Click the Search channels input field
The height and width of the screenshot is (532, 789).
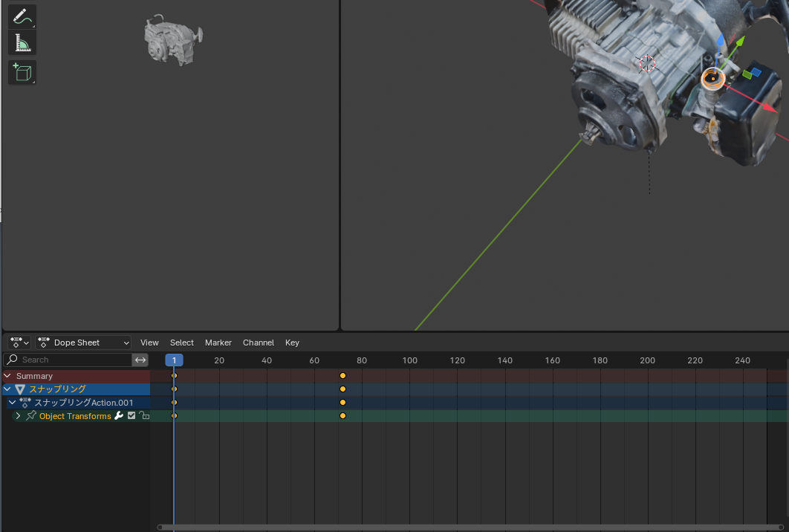click(x=73, y=360)
